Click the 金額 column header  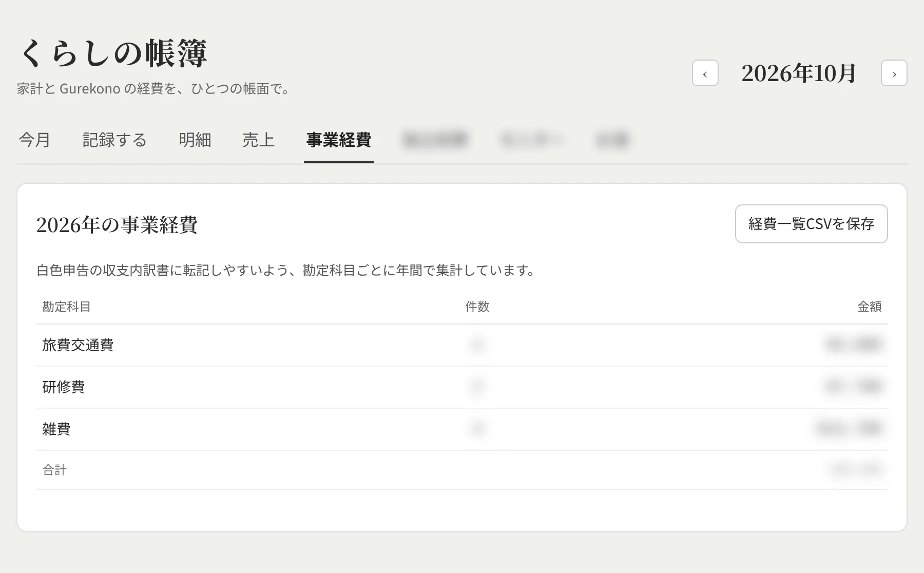(x=870, y=307)
